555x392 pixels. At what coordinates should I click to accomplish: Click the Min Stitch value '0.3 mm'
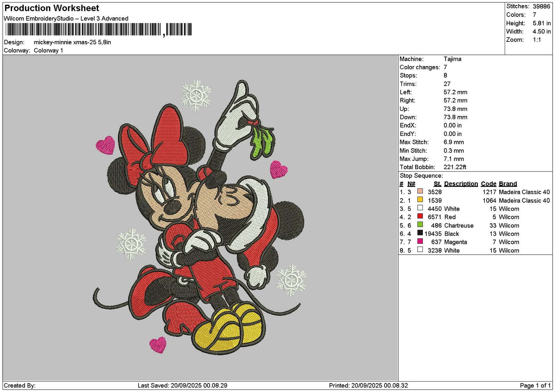click(x=454, y=151)
